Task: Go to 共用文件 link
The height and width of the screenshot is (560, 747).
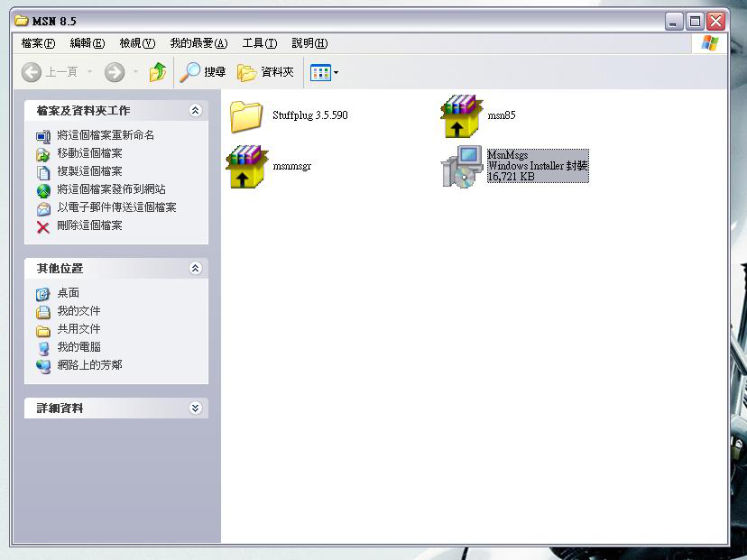Action: [x=78, y=329]
